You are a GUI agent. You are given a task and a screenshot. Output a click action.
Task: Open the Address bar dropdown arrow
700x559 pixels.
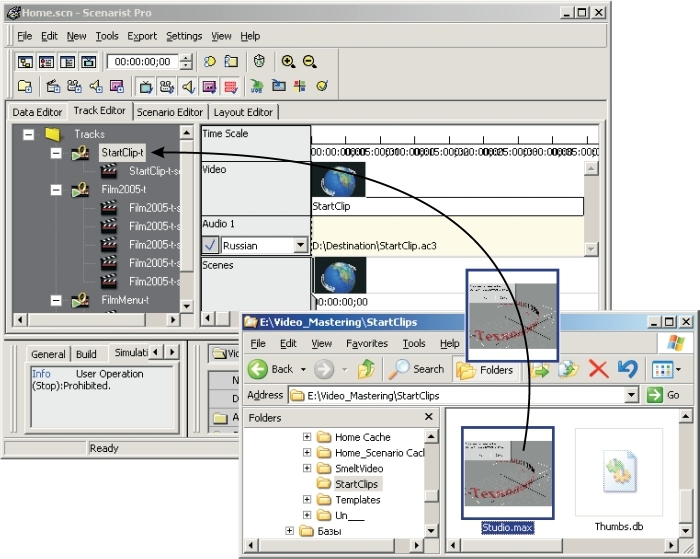[x=632, y=395]
